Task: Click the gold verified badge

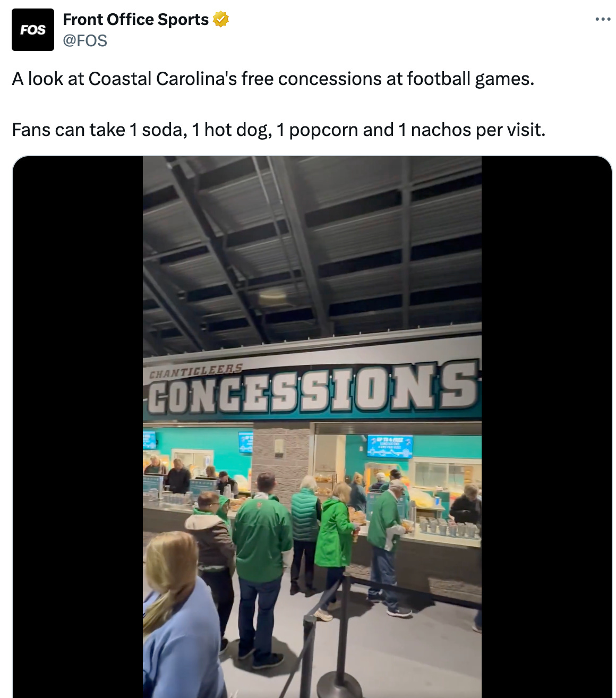Action: coord(221,20)
